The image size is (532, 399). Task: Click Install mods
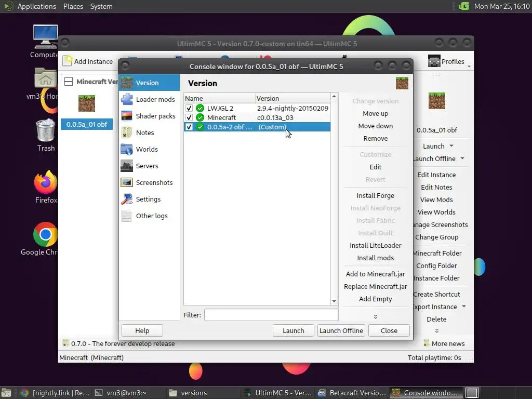point(375,258)
